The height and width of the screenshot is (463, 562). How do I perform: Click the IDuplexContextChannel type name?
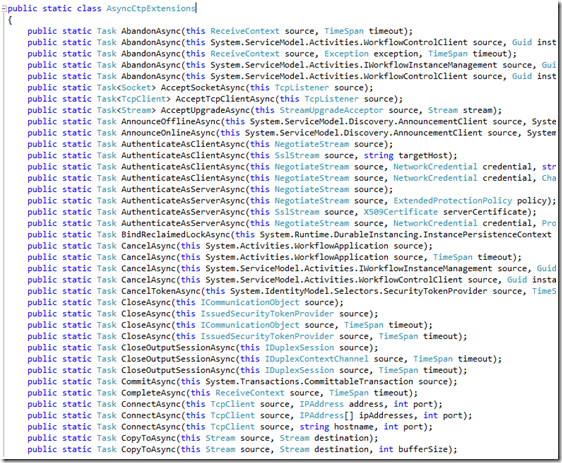tap(317, 359)
